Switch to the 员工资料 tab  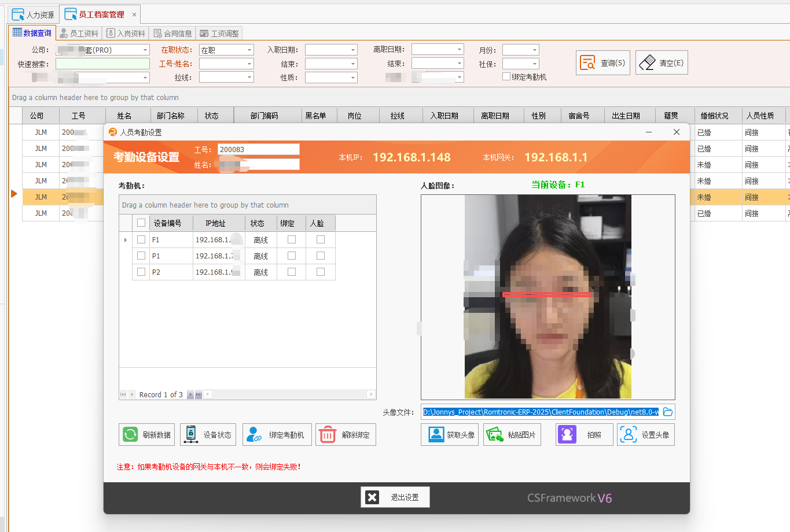pyautogui.click(x=79, y=33)
